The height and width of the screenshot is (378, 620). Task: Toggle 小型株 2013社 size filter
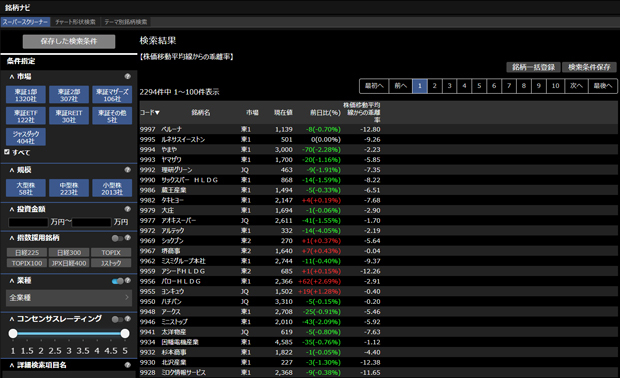112,188
